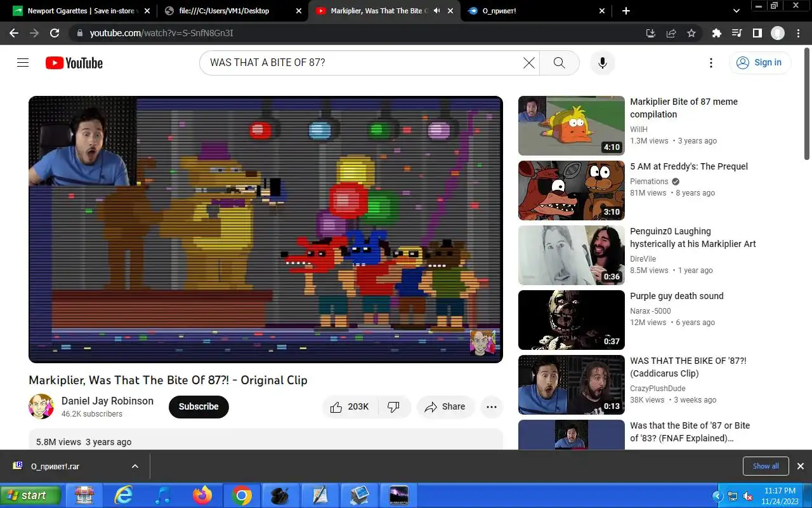The width and height of the screenshot is (812, 508).
Task: Start voice search with microphone icon
Action: (603, 62)
